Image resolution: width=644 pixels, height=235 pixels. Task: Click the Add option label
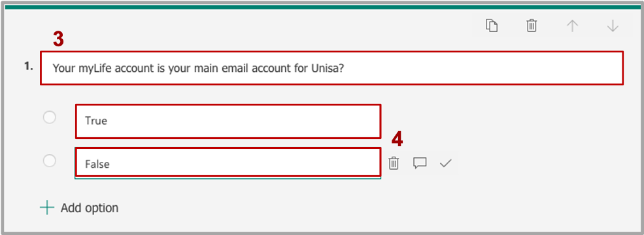90,208
